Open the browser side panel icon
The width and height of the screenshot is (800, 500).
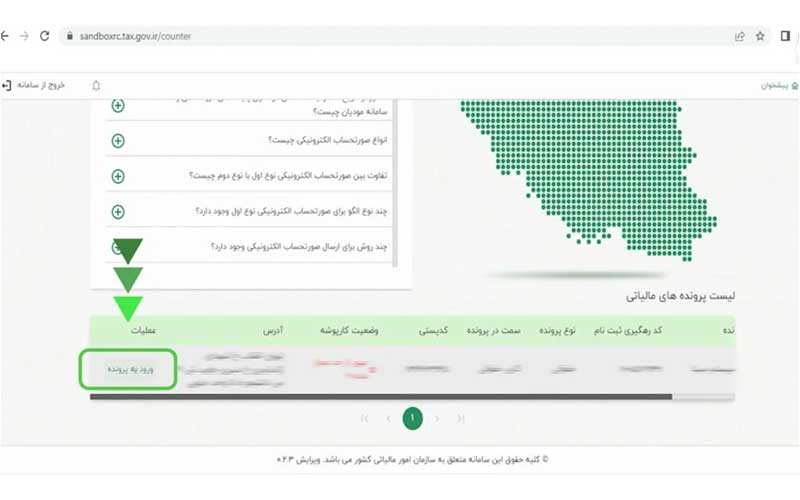click(784, 36)
